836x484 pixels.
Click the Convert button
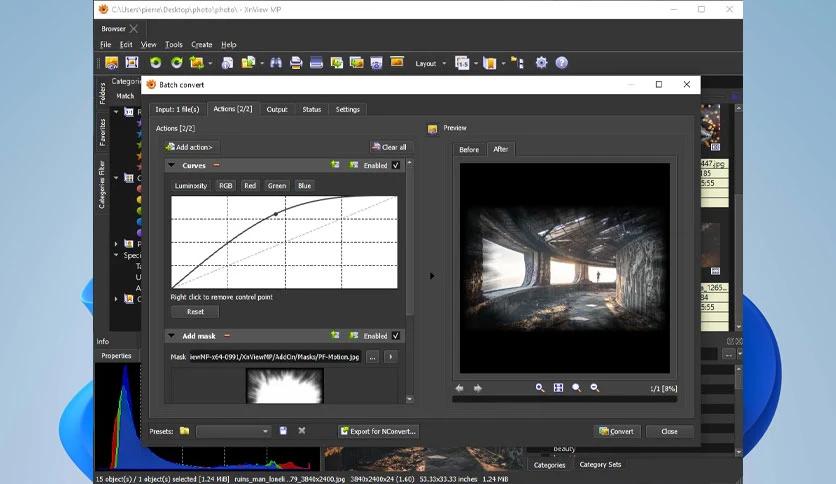[x=617, y=431]
